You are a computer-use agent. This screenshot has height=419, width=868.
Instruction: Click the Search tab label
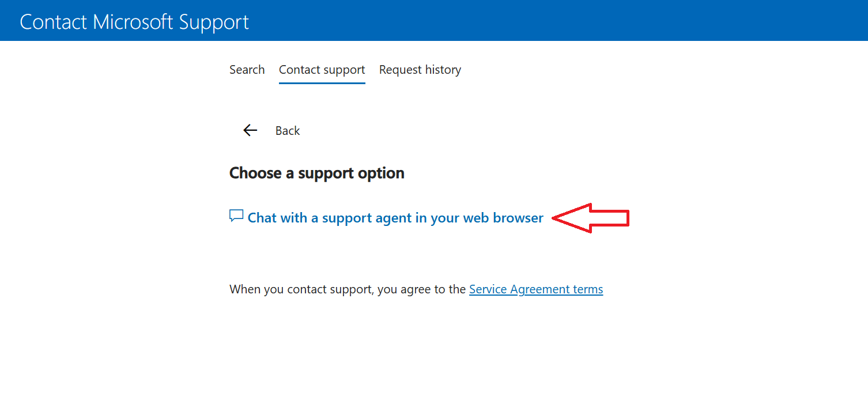[x=247, y=69]
